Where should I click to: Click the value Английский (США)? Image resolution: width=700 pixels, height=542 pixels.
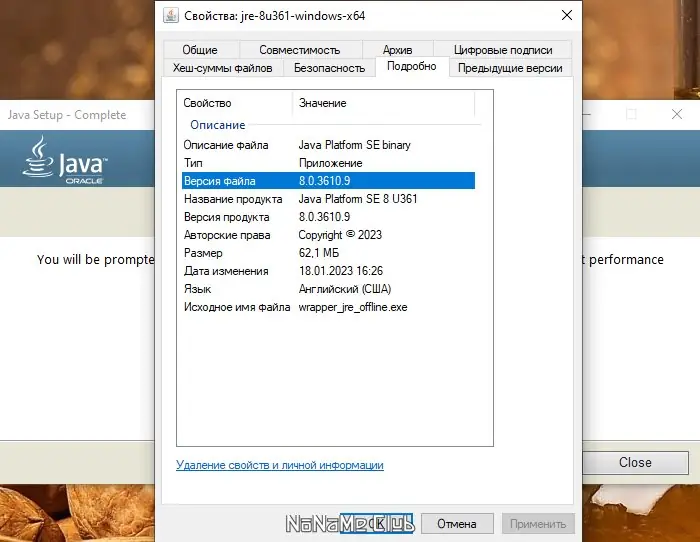click(x=345, y=289)
